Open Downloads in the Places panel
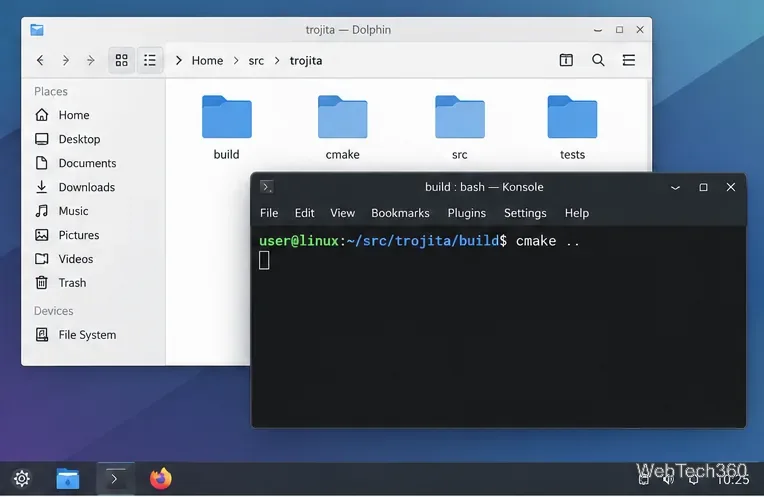The image size is (764, 497). click(87, 187)
